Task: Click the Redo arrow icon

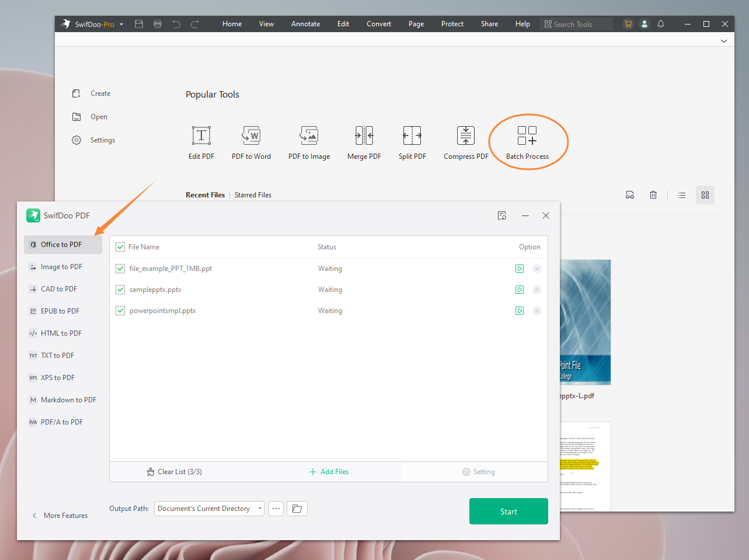Action: pyautogui.click(x=195, y=24)
